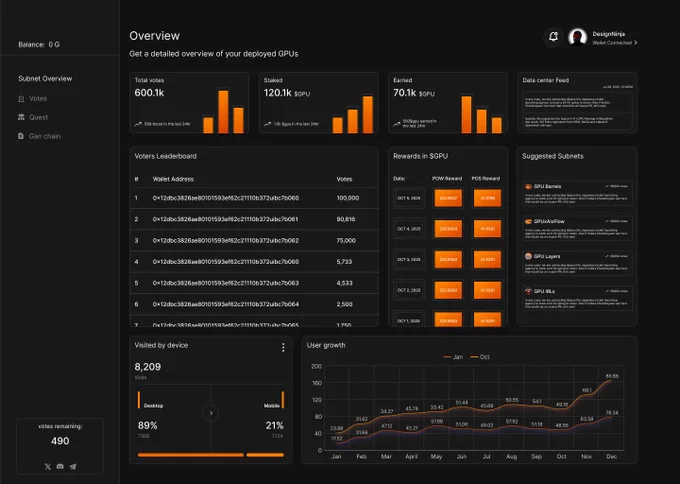Click the GPU Layers subnet logo
This screenshot has width=680, height=484.
(x=528, y=256)
